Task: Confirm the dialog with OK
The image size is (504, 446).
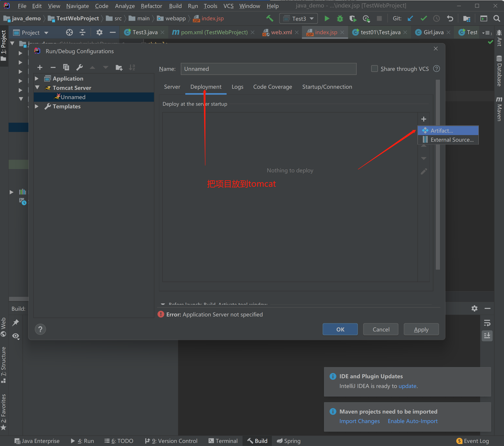Action: [x=340, y=329]
